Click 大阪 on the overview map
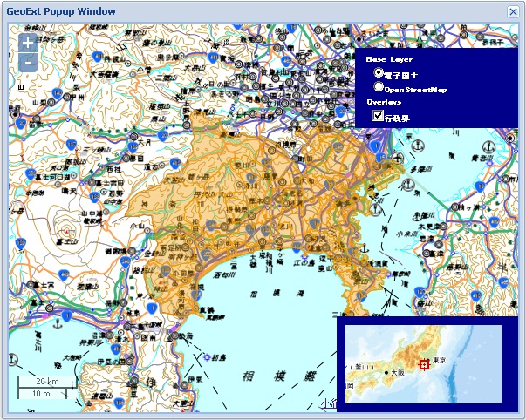526x420 pixels. (397, 372)
